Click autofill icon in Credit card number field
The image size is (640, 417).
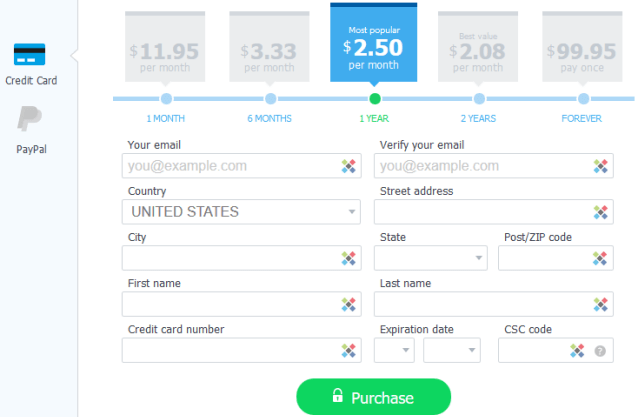coord(348,350)
